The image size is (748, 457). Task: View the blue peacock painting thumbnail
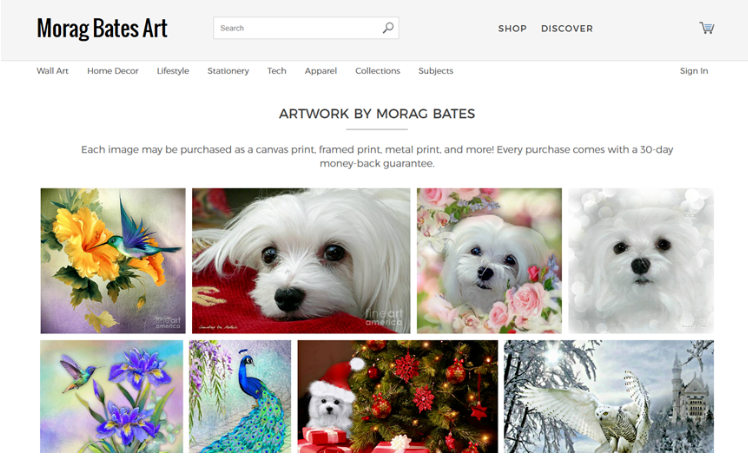[x=240, y=396]
